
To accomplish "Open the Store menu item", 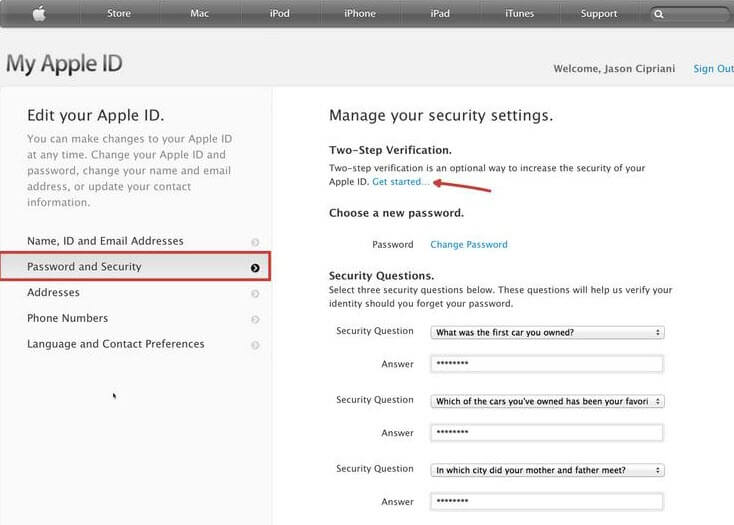I will coord(119,14).
